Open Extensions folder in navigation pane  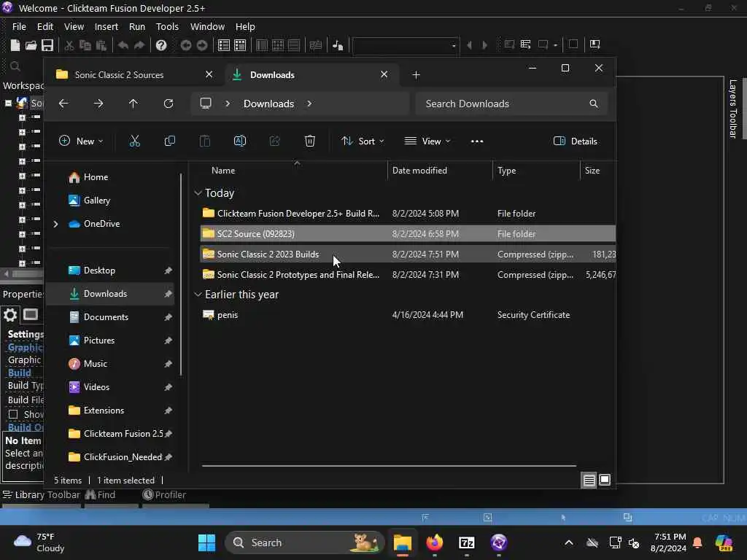coord(104,411)
